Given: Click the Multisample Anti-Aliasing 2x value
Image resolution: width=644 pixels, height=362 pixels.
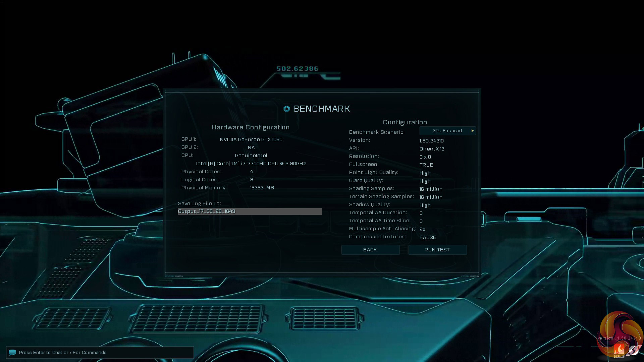Looking at the screenshot, I should pyautogui.click(x=422, y=229).
